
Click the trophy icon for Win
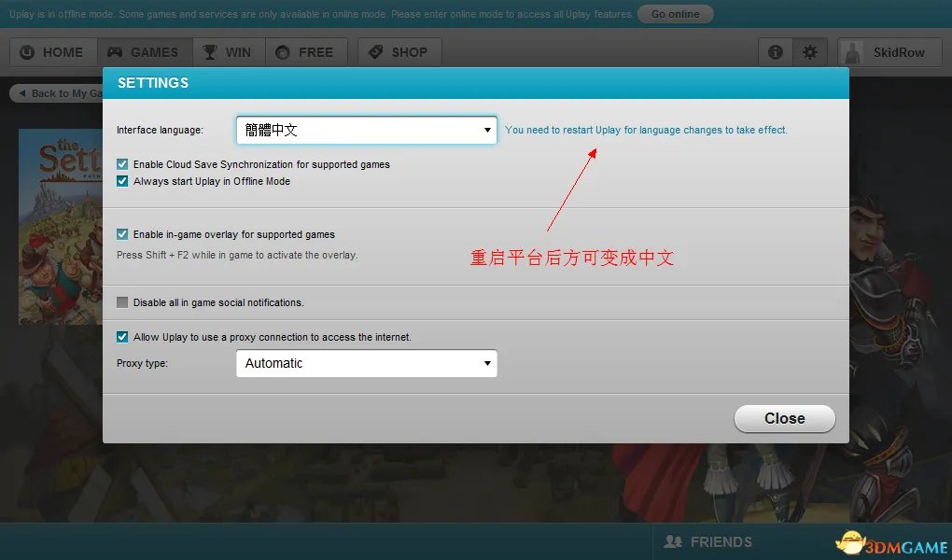point(210,52)
